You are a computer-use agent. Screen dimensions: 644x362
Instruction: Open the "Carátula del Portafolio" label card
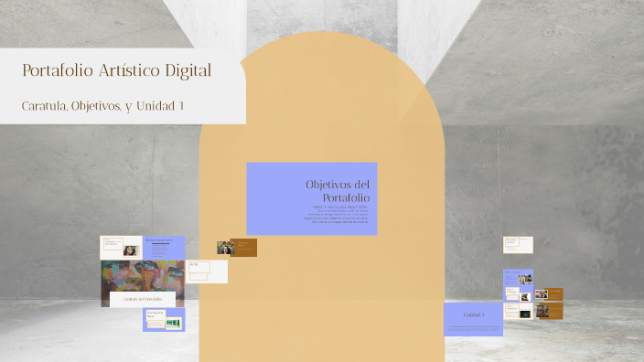[143, 299]
